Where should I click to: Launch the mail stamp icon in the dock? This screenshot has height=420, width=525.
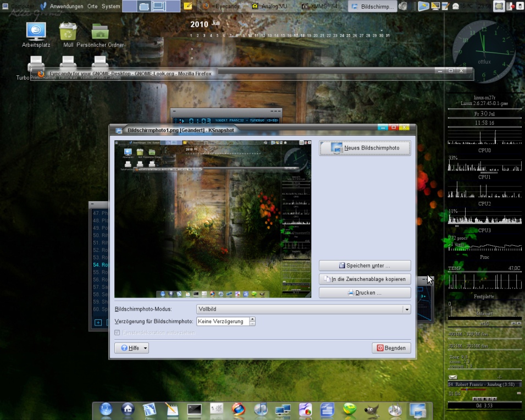[150, 410]
